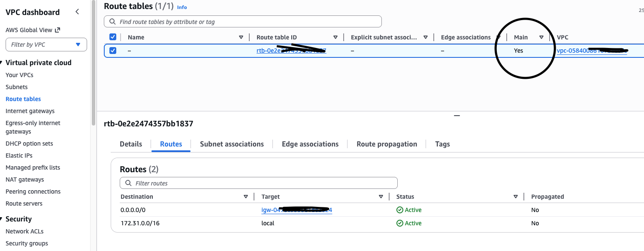The width and height of the screenshot is (644, 251).
Task: Toggle the select-all route tables checkbox
Action: [113, 37]
